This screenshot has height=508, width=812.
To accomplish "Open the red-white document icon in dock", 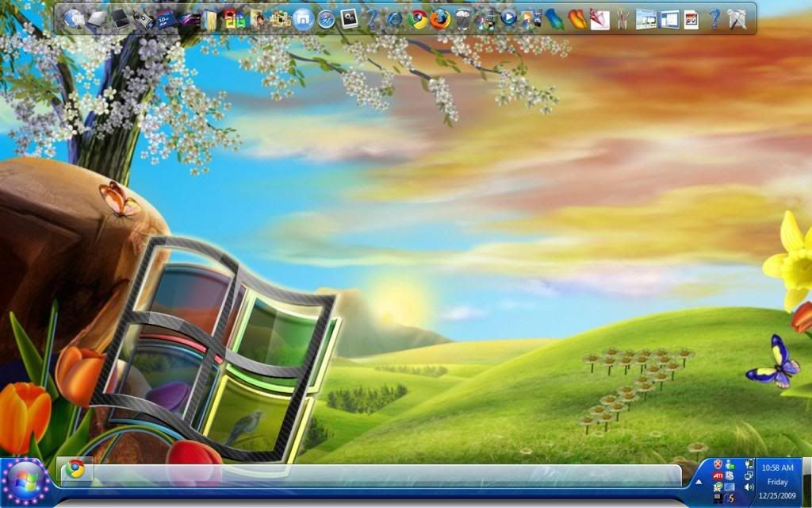I will 691,19.
